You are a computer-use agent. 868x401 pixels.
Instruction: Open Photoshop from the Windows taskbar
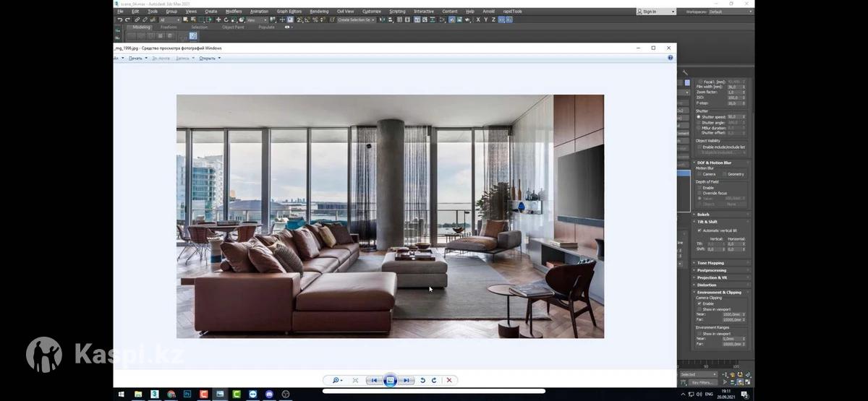(x=187, y=394)
